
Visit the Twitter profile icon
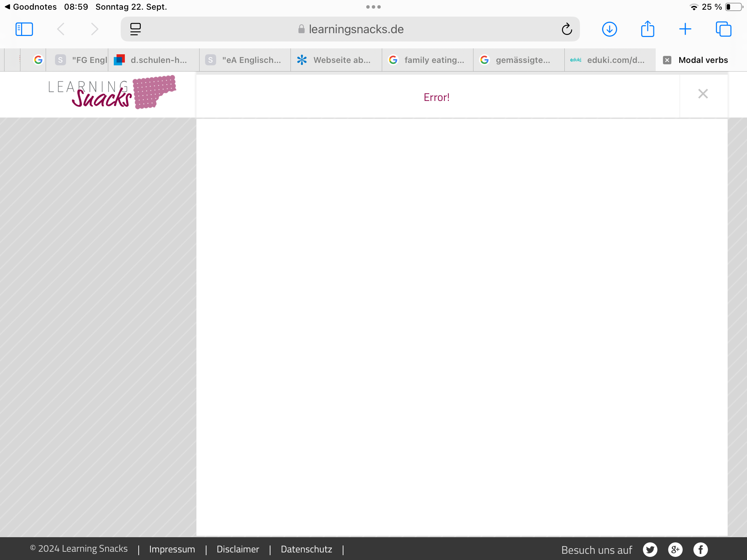tap(650, 550)
